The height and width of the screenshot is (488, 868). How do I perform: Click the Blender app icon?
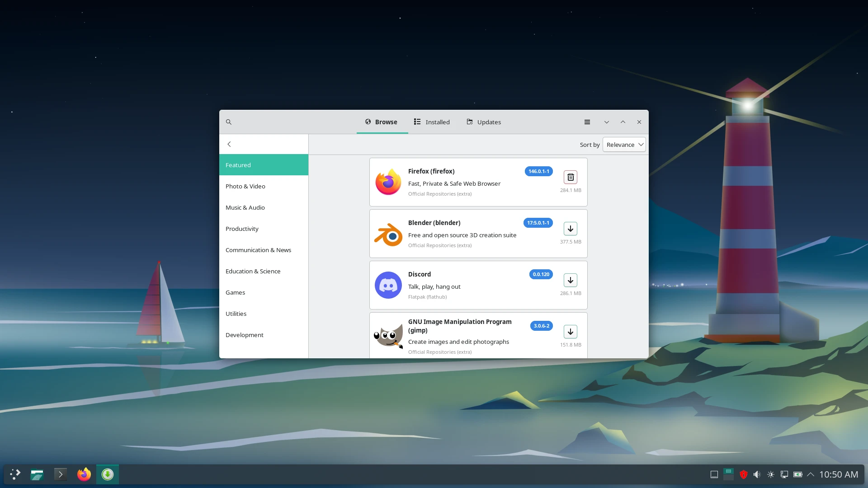tap(388, 234)
